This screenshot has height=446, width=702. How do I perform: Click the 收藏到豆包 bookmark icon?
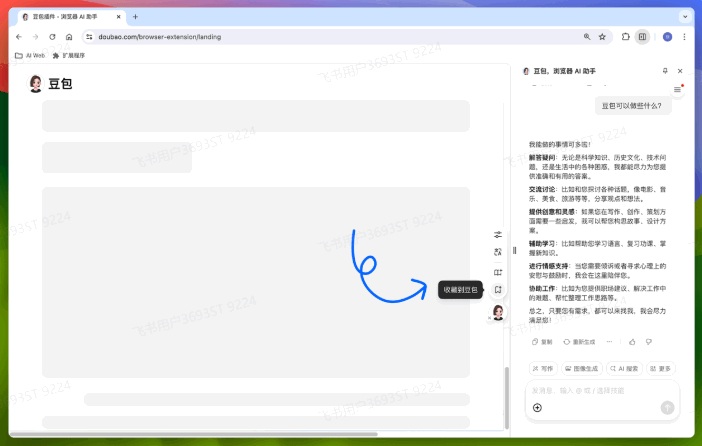(498, 290)
